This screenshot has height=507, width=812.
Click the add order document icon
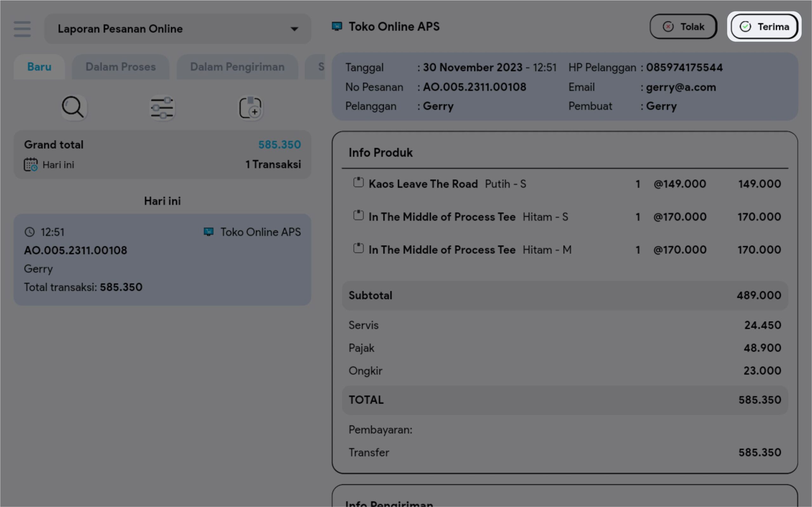(250, 108)
